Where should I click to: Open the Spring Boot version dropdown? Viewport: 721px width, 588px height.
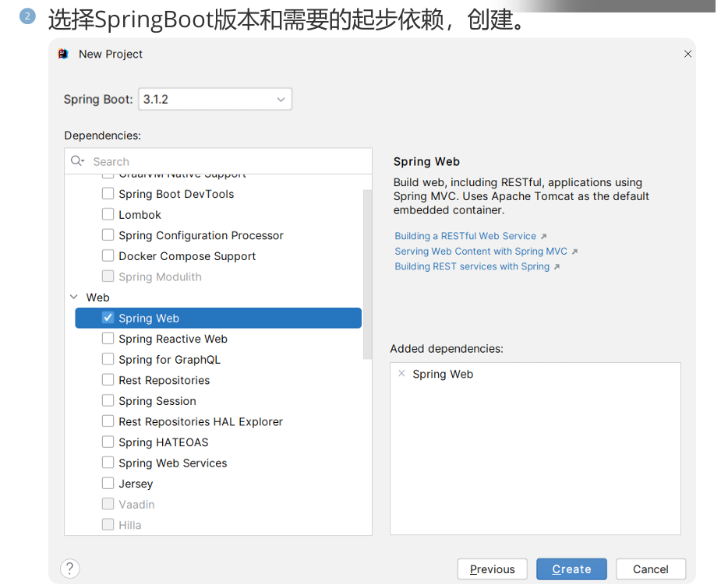coord(215,99)
